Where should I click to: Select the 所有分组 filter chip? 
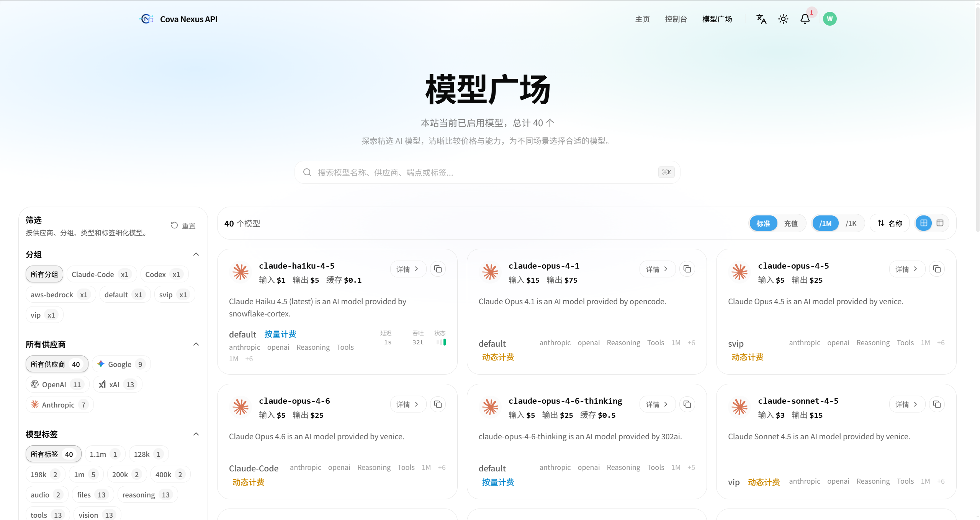pyautogui.click(x=44, y=274)
